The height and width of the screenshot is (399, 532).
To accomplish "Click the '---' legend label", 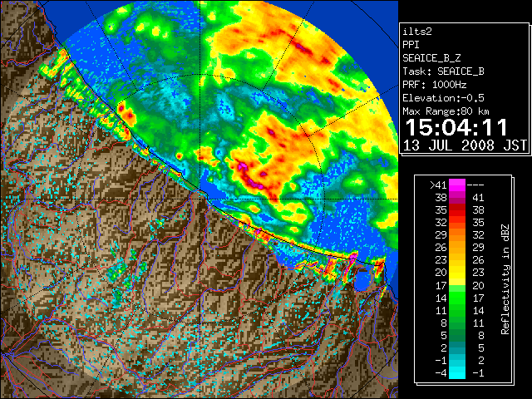I will coord(475,185).
